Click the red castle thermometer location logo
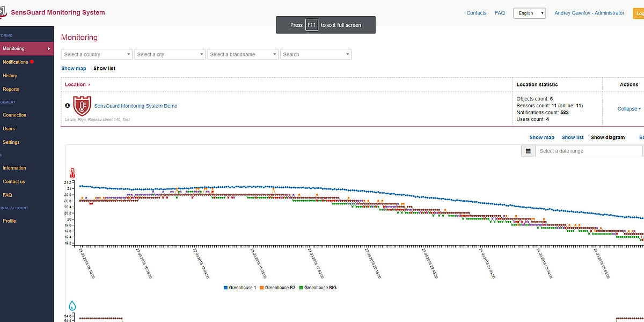The width and height of the screenshot is (644, 322). click(x=82, y=106)
